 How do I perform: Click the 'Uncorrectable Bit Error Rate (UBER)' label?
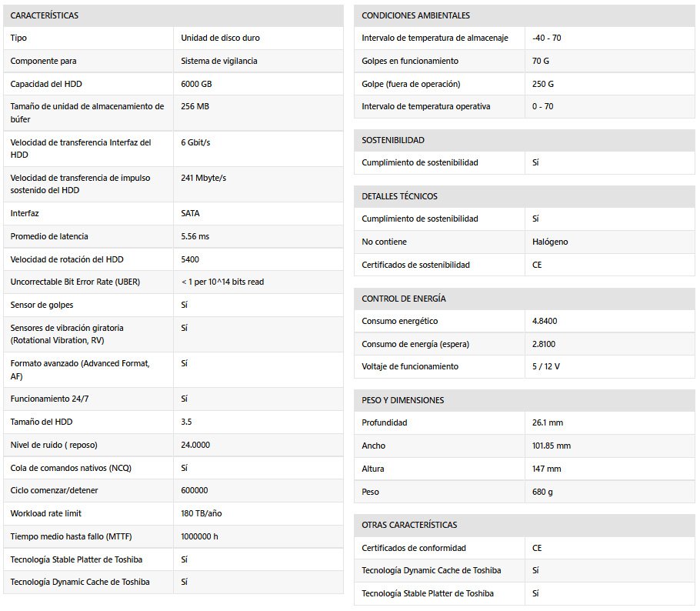pyautogui.click(x=75, y=282)
